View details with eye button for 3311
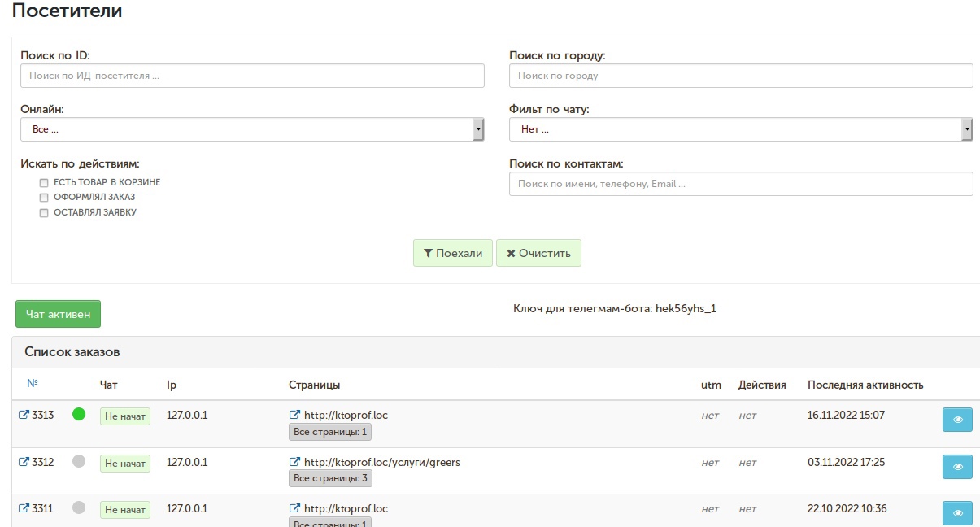This screenshot has height=527, width=980. [x=957, y=513]
